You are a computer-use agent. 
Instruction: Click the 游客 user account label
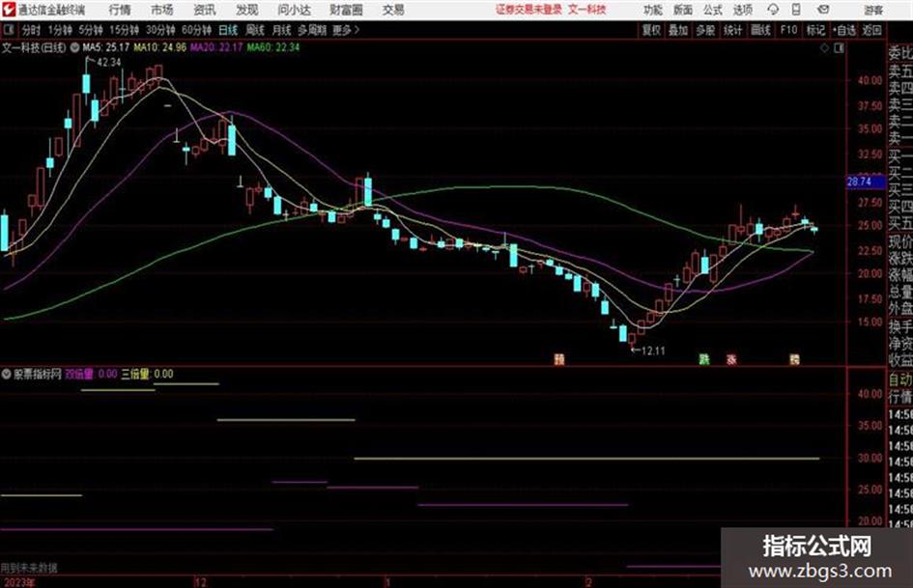coord(872,10)
